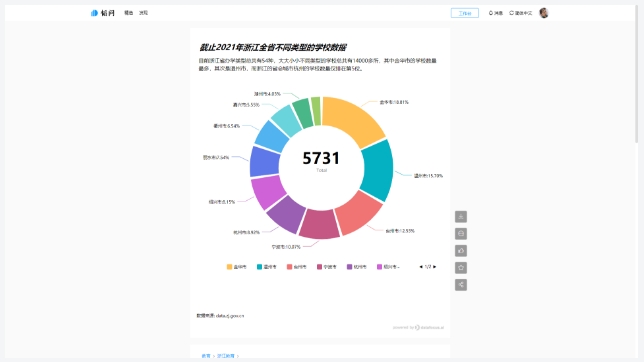The height and width of the screenshot is (362, 644).
Task: Click the 8.15% data label
Action: pyautogui.click(x=222, y=202)
